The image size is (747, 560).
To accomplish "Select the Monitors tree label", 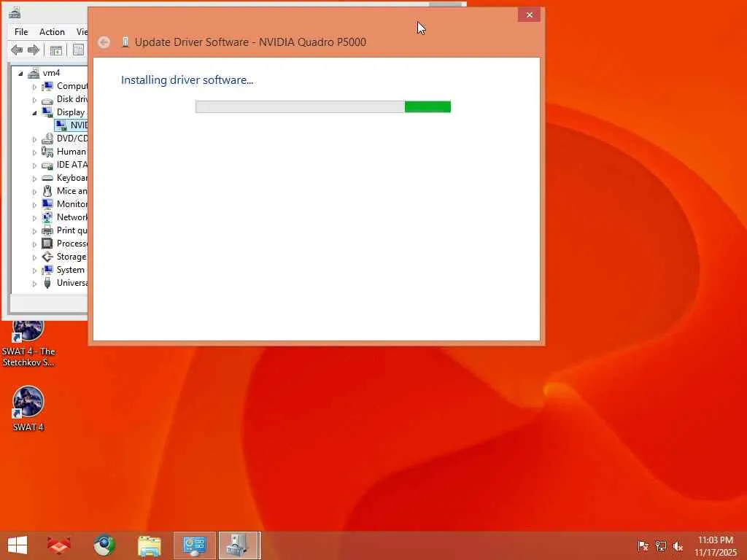I will tap(72, 204).
